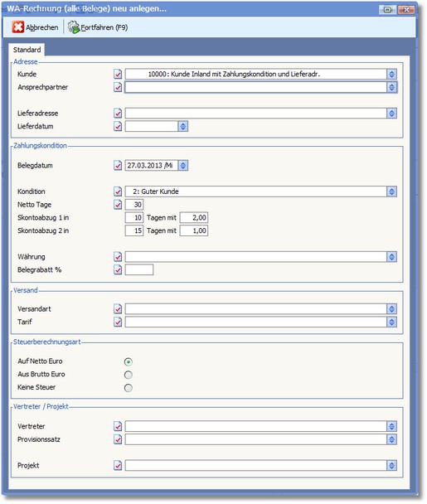Image resolution: width=427 pixels, height=504 pixels.
Task: Open the Vertreter dropdown arrow
Action: click(391, 426)
